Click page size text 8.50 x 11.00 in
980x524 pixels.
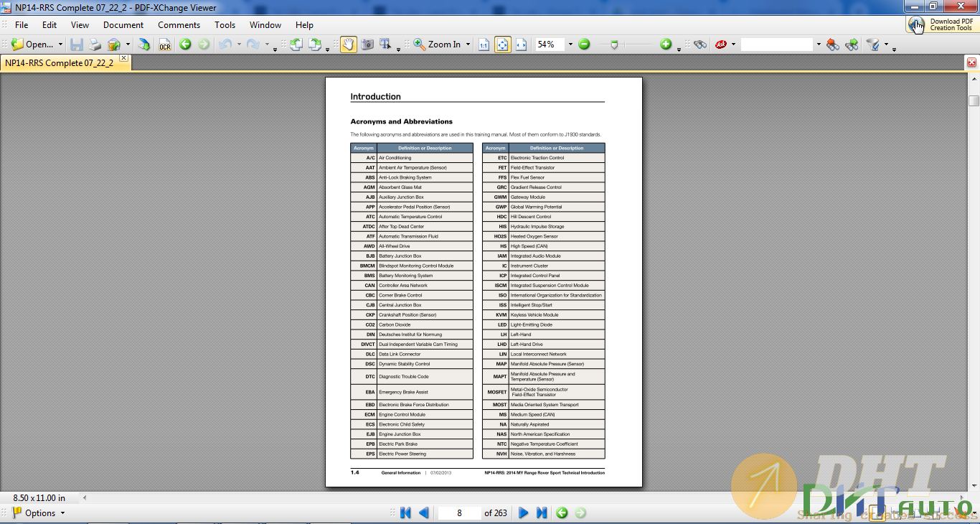[x=39, y=497]
